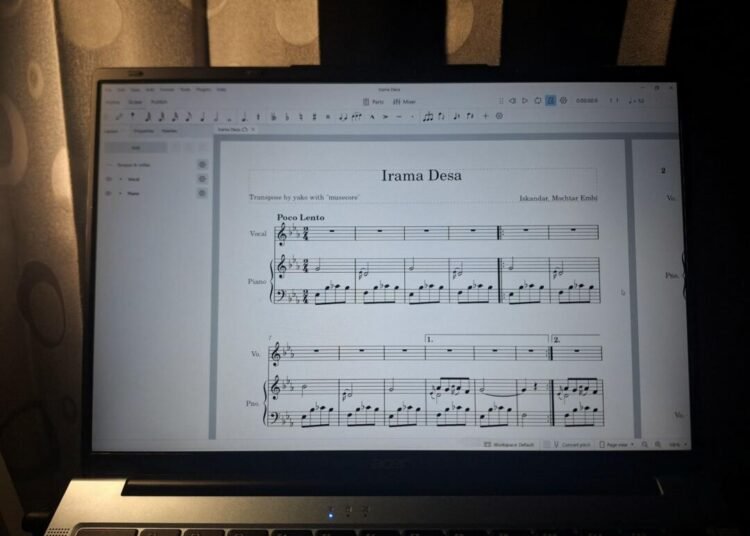This screenshot has height=536, width=750.
Task: Expand the Vocal instrument staves
Action: [120, 179]
